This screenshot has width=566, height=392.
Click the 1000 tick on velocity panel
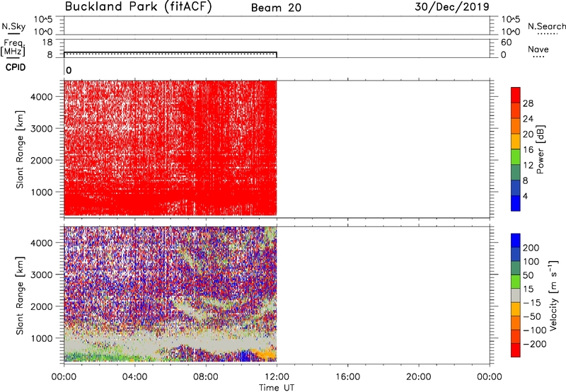click(x=42, y=338)
